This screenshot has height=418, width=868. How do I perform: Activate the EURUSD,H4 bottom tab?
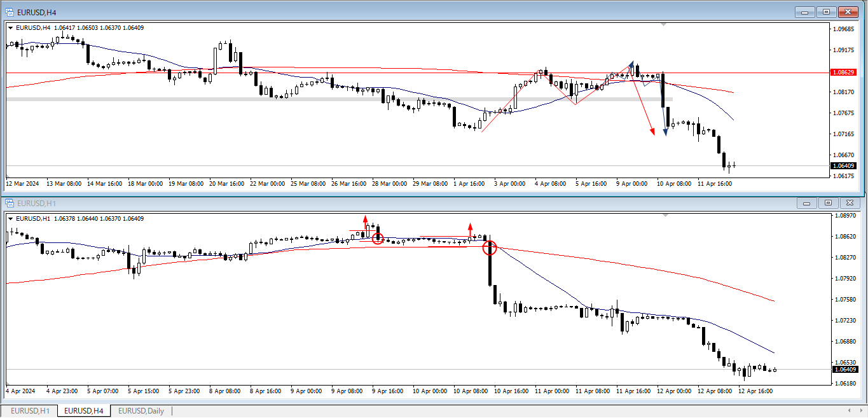pyautogui.click(x=83, y=411)
